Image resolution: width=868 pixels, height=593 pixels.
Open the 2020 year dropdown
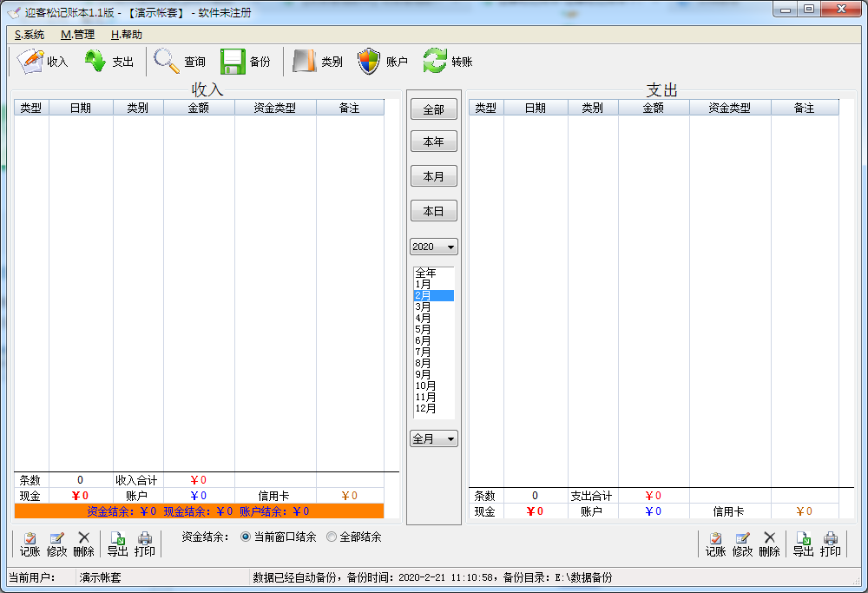(x=434, y=247)
